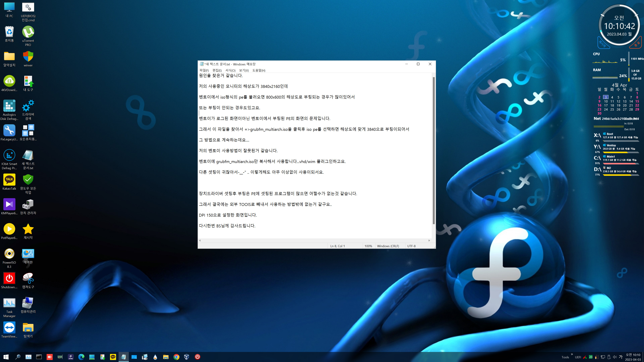This screenshot has height=362, width=644.
Task: Select the TeamView... desktop icon
Action: (x=9, y=330)
